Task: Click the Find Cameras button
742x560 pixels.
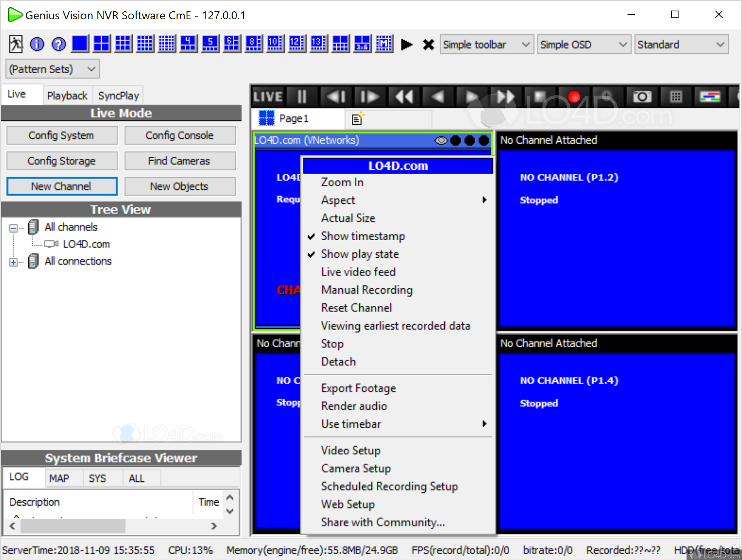Action: 179,161
